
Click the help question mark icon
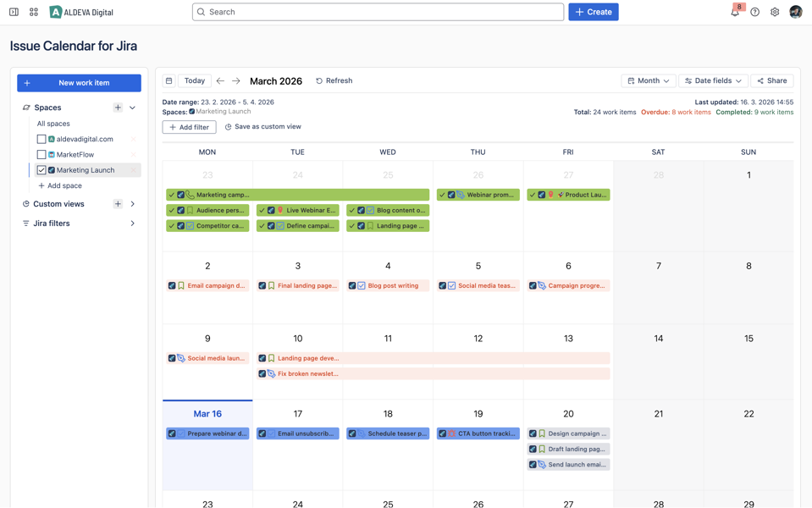[754, 12]
